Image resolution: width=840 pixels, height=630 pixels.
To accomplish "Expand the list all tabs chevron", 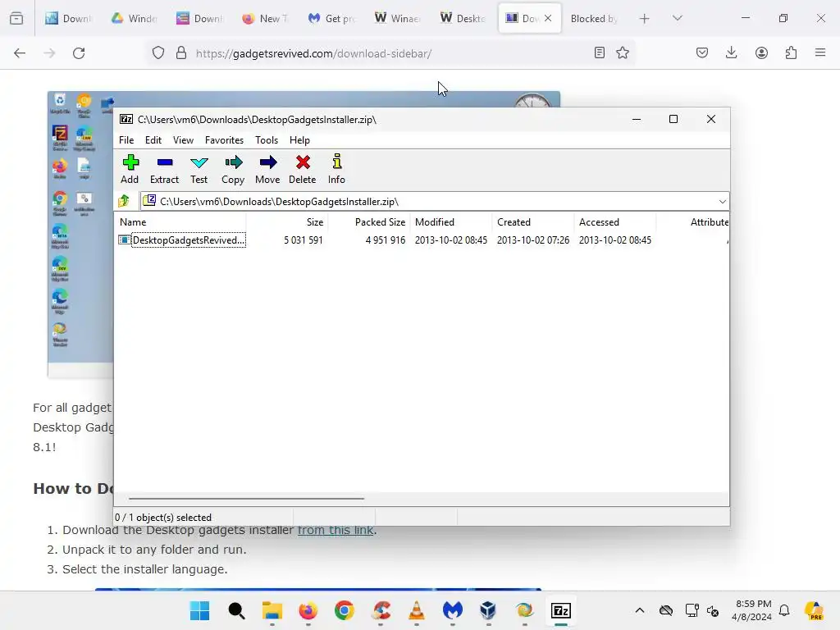I will 677,18.
